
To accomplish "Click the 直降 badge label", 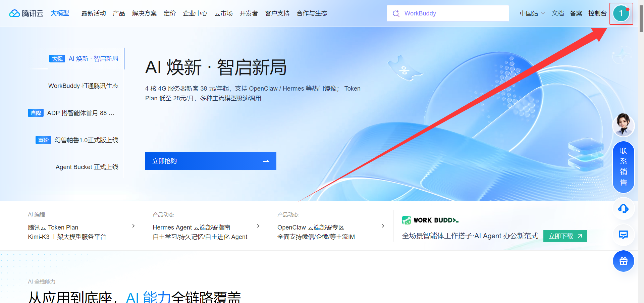I will click(36, 113).
